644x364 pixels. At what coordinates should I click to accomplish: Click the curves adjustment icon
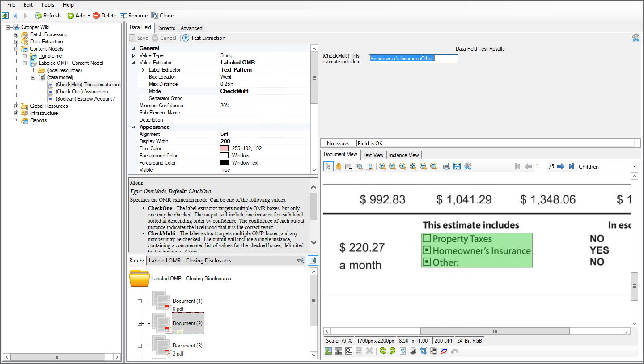click(x=444, y=351)
